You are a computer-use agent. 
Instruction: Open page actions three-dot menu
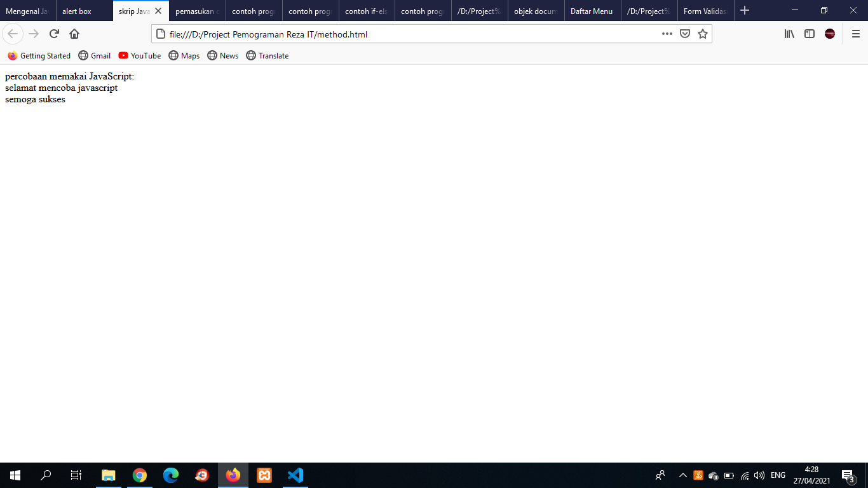coord(667,34)
